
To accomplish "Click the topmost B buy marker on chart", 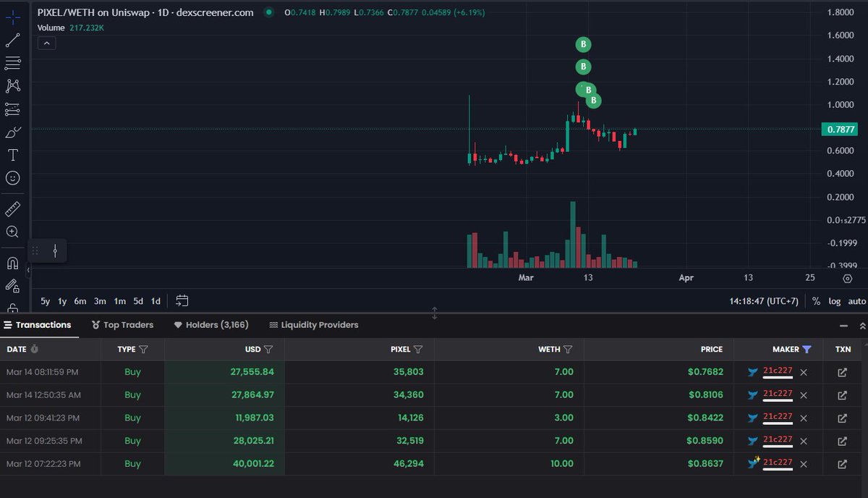I will (x=583, y=45).
